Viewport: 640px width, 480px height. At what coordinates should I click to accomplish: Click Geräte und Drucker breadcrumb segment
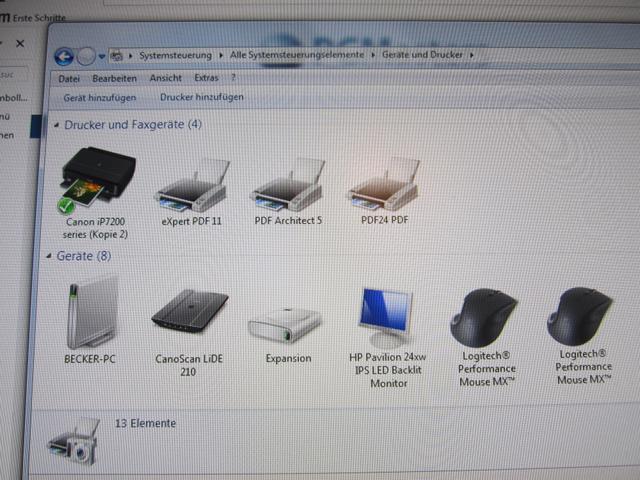click(x=422, y=54)
